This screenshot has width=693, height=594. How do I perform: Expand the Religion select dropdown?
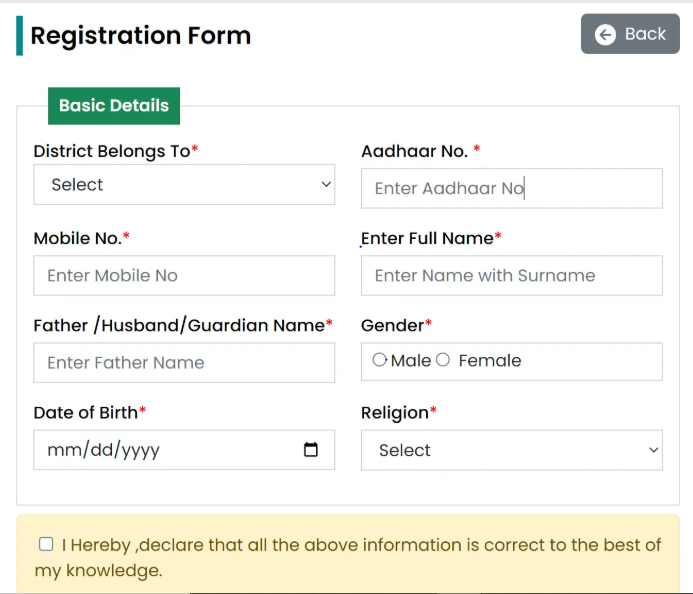511,450
